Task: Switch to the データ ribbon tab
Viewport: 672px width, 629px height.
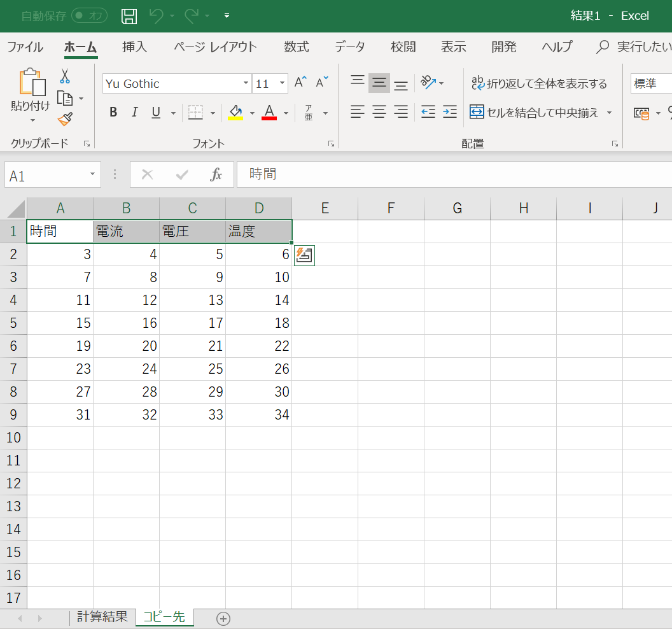Action: (x=350, y=46)
